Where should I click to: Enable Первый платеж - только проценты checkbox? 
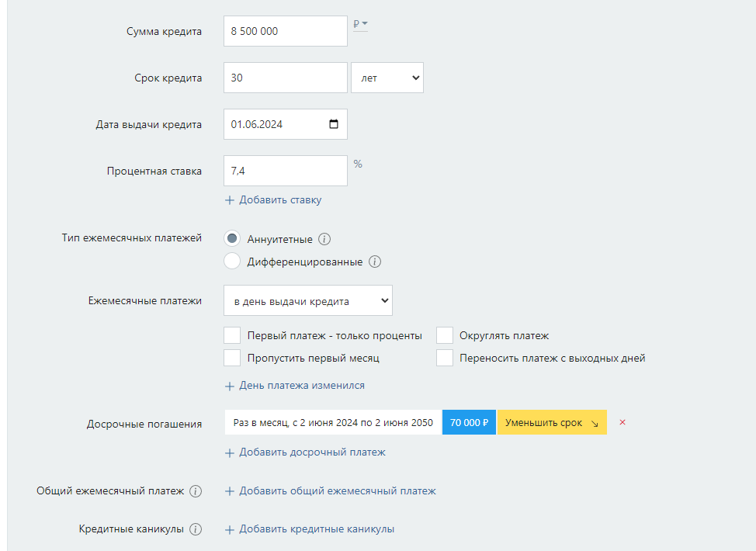232,335
